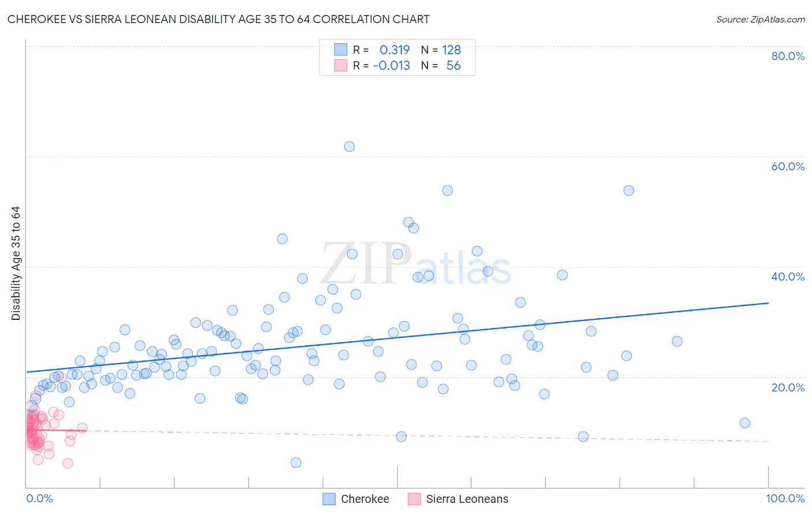Click the 80.0% y-axis label
Image resolution: width=812 pixels, height=515 pixels.
[788, 56]
